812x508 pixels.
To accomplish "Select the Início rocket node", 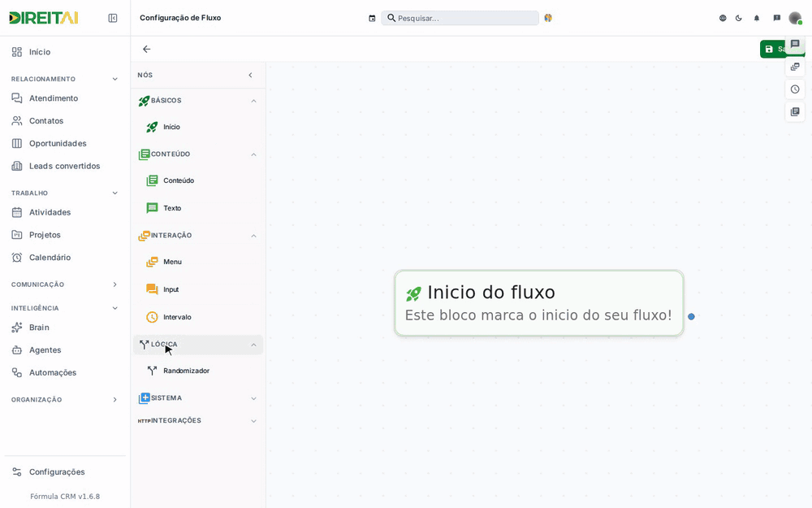I will 152,127.
